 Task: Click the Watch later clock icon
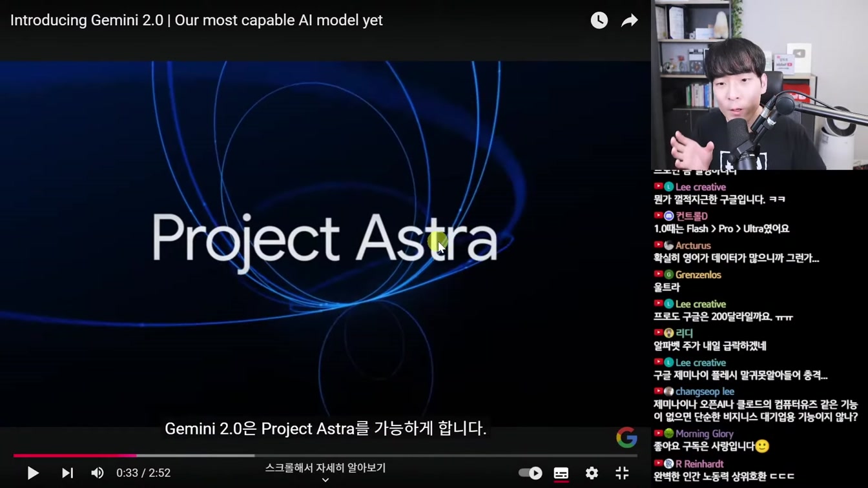pyautogui.click(x=599, y=21)
